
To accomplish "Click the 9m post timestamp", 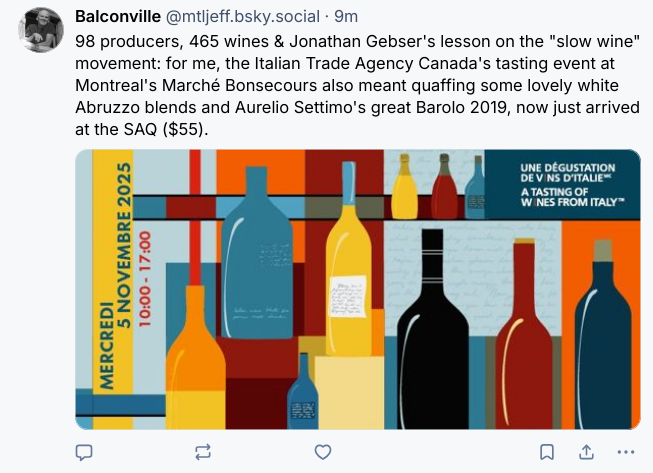I will [346, 17].
